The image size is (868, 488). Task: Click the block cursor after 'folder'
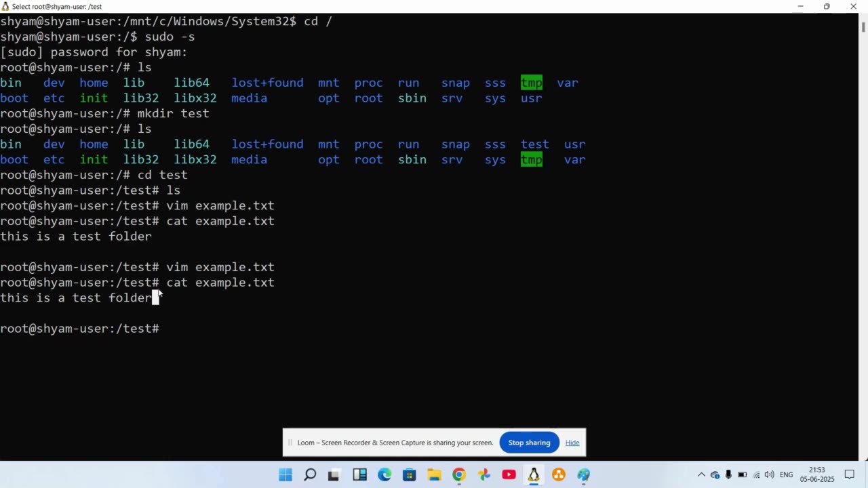point(155,298)
